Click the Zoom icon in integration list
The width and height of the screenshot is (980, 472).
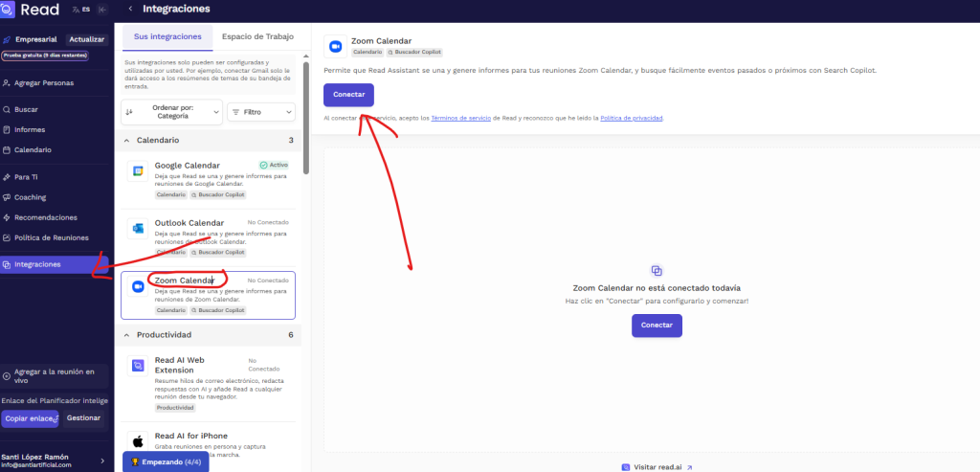138,286
